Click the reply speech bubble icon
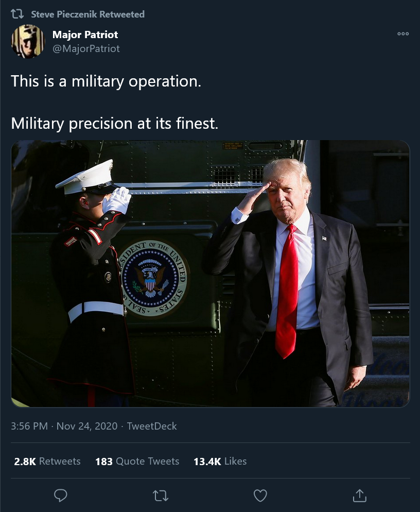Screen dimensions: 420x512 [60, 496]
